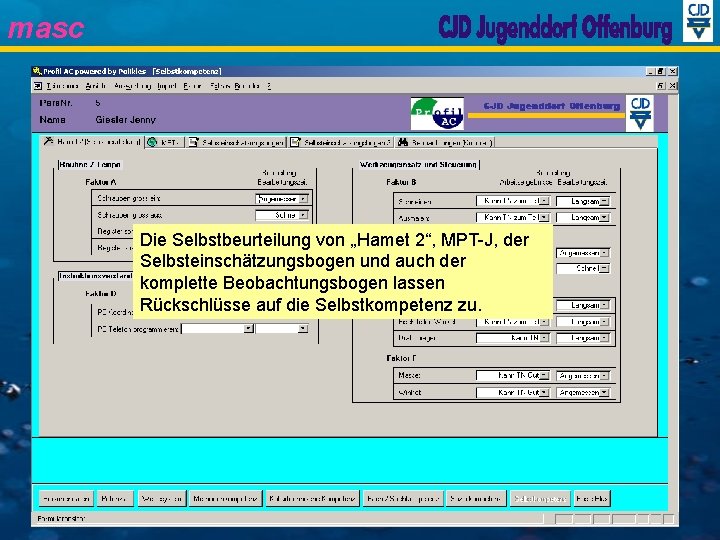Click the notepad icon on first Selbsteinschätzungsbogen tab

[x=194, y=142]
